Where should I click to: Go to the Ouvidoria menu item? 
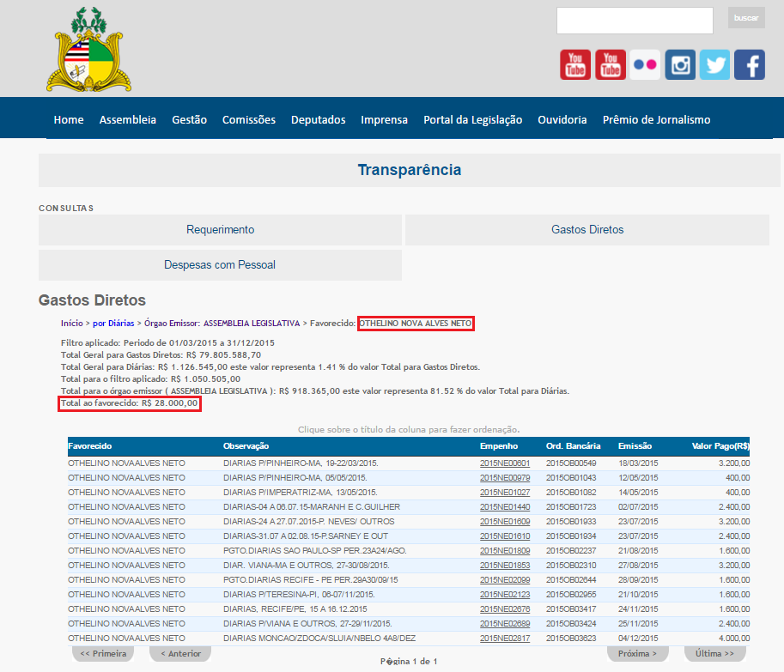coord(562,120)
